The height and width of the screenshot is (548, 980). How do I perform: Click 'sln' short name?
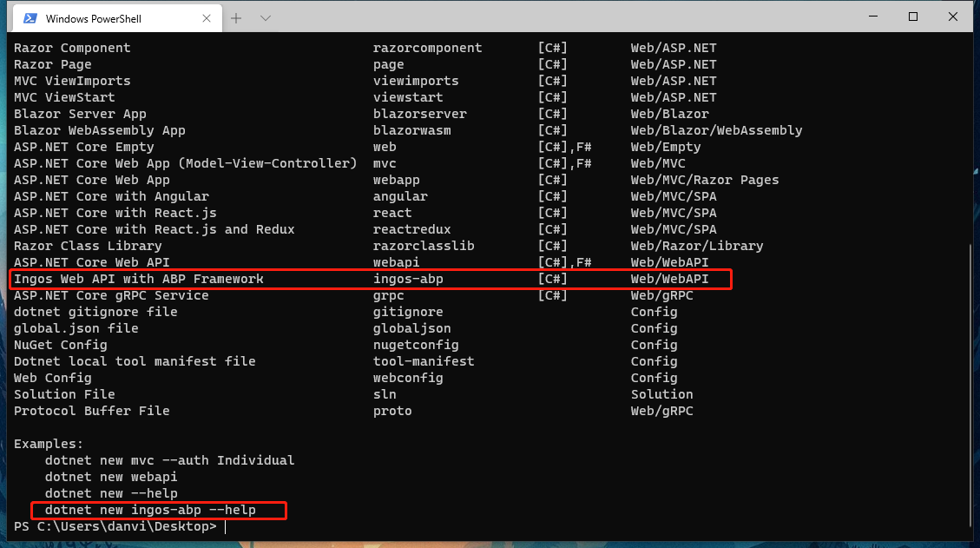click(385, 394)
